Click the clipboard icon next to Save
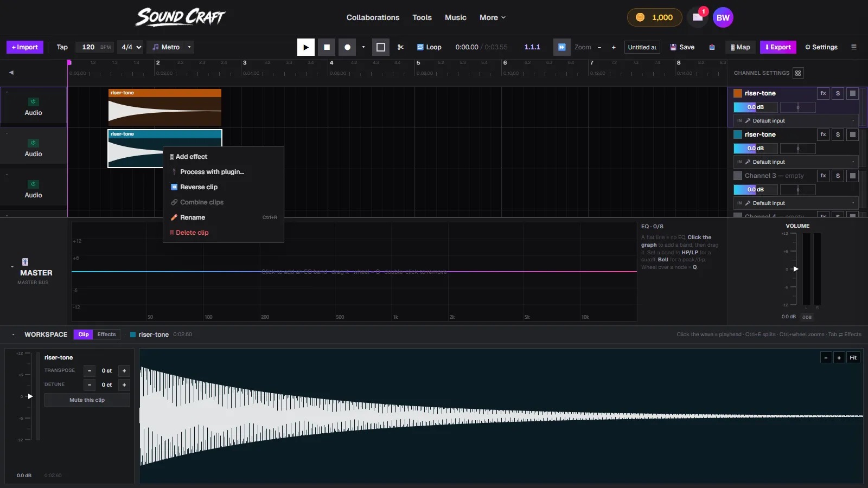The height and width of the screenshot is (488, 868). coord(712,47)
